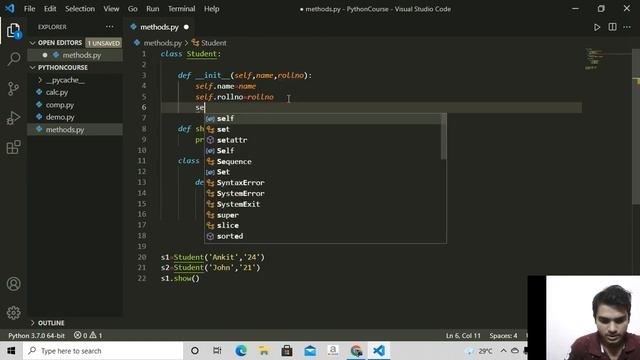Select methods.py in PYTHONCOURSE tree
The image size is (640, 360).
click(x=75, y=130)
